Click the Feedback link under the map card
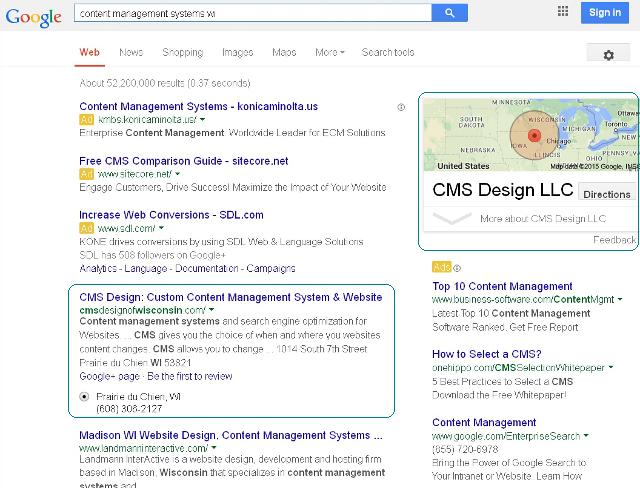Viewport: 640px width, 488px height. (x=614, y=240)
